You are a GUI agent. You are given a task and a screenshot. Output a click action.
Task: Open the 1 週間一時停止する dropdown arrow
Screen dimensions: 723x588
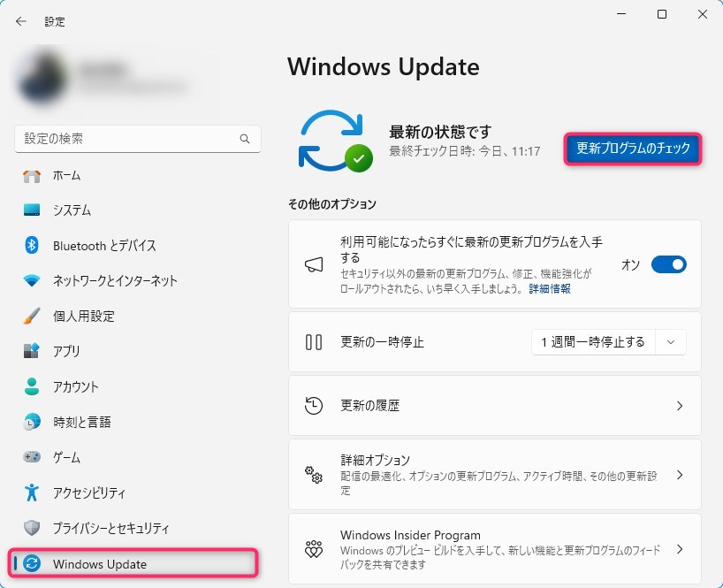pos(671,342)
